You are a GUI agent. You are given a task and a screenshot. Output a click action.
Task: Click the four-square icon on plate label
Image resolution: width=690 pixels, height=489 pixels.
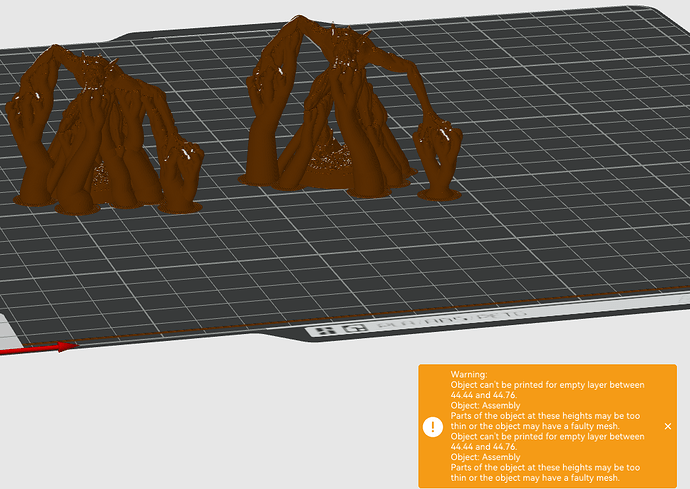tap(327, 330)
